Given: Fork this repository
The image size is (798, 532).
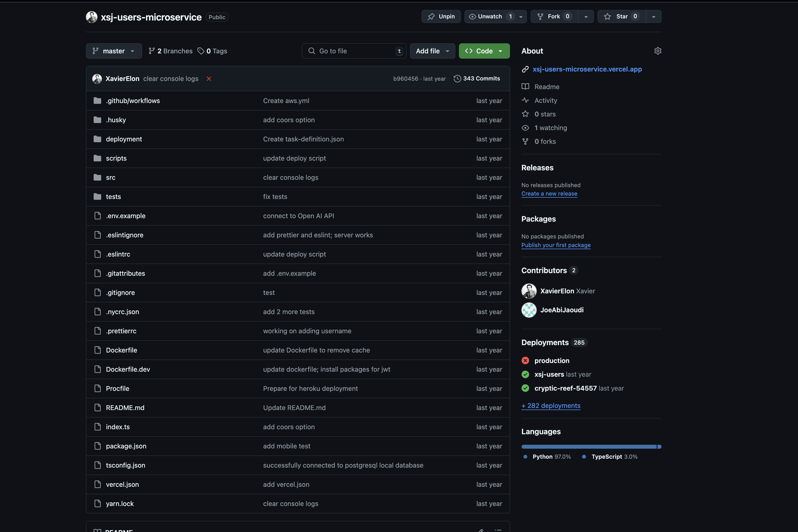Looking at the screenshot, I should (x=554, y=16).
